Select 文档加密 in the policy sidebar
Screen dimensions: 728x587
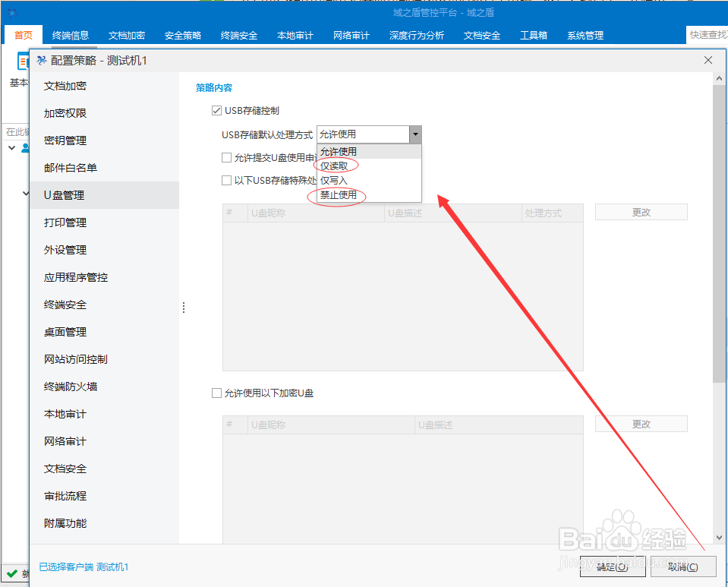click(105, 86)
